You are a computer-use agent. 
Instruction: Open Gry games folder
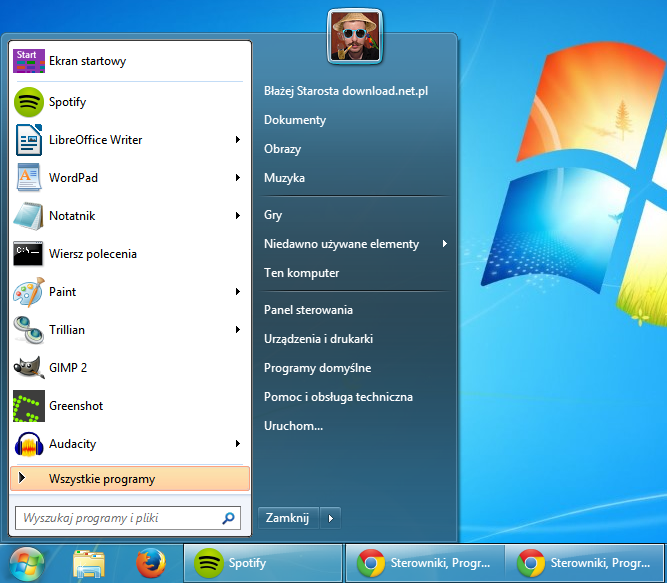click(x=273, y=215)
